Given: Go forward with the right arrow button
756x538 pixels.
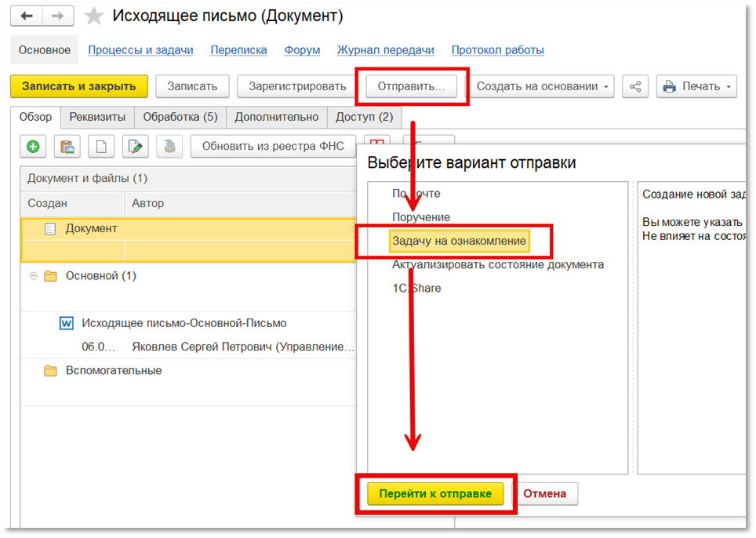Looking at the screenshot, I should click(58, 16).
